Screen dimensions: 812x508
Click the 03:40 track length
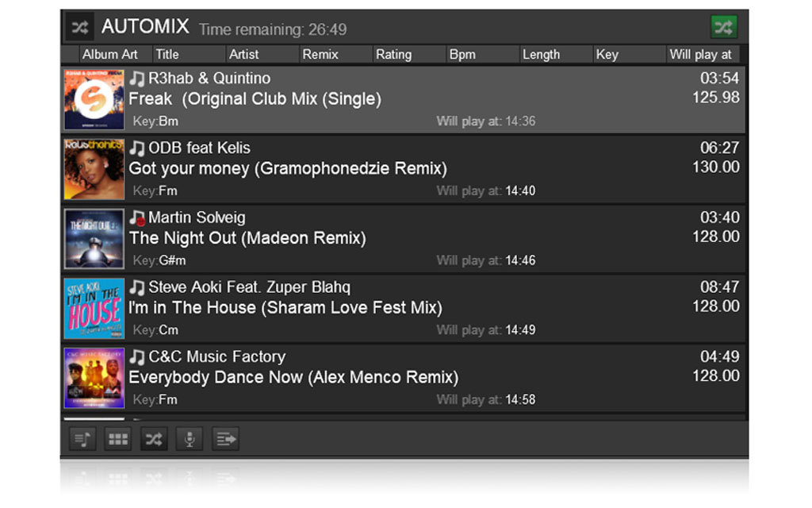pyautogui.click(x=720, y=217)
